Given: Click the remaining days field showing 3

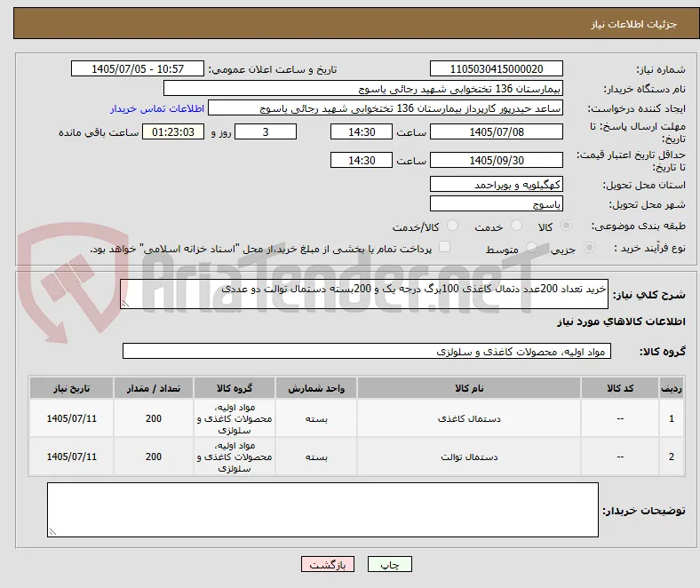Looking at the screenshot, I should click(x=266, y=131).
